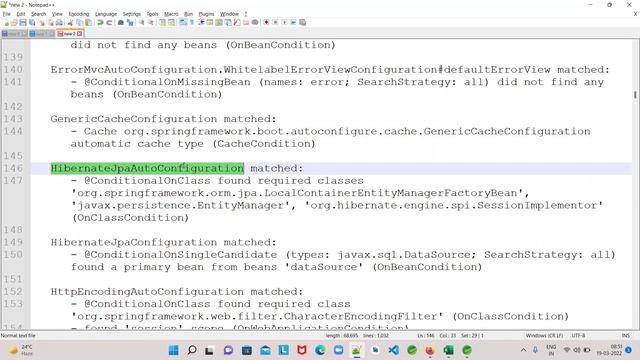Close the new 2 tab with X
Viewport: 640px width, 360px height.
80,34
